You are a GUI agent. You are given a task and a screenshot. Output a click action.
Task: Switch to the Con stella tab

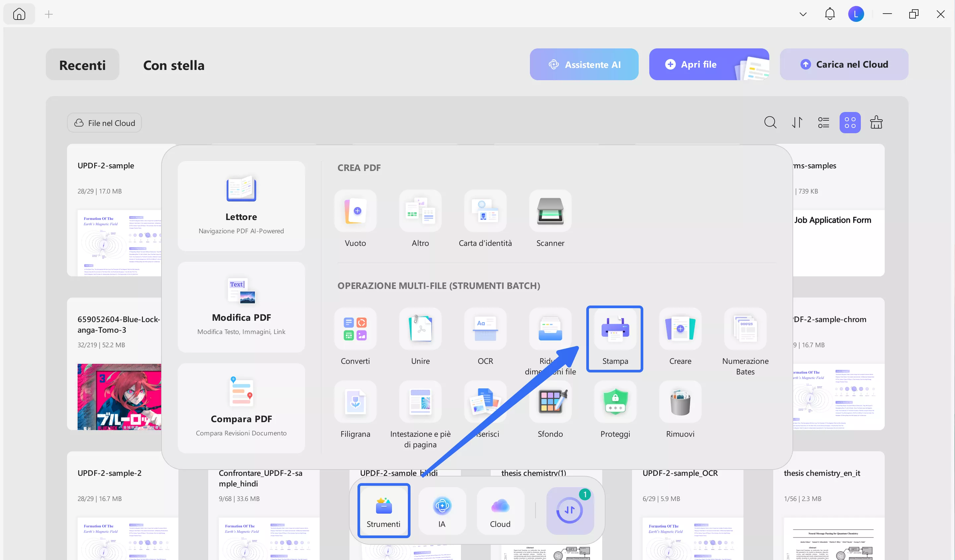coord(173,65)
